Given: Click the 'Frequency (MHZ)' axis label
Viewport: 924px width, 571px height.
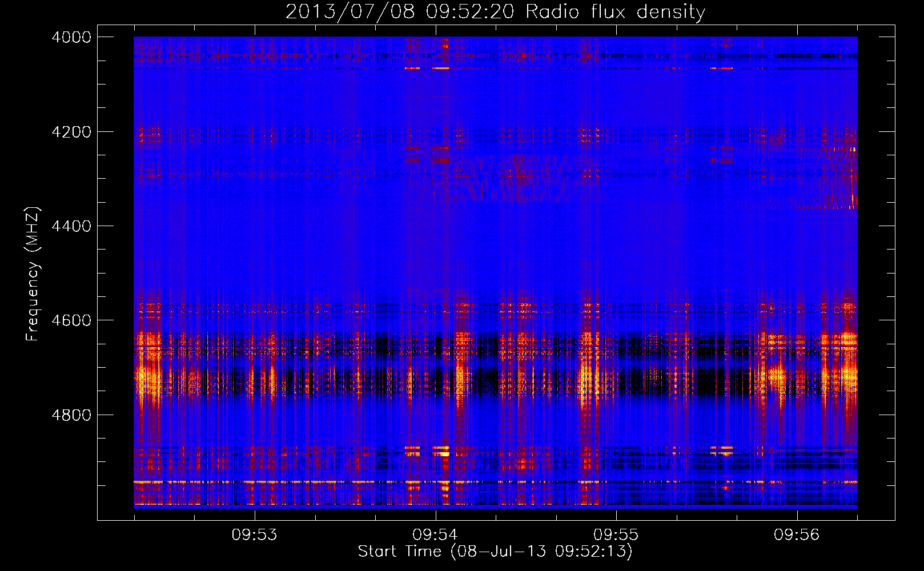Looking at the screenshot, I should pyautogui.click(x=33, y=274).
